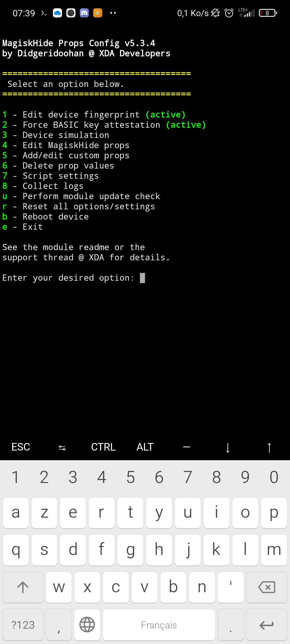Tap the dash key in extra-keys row
The image size is (290, 644).
pyautogui.click(x=186, y=447)
